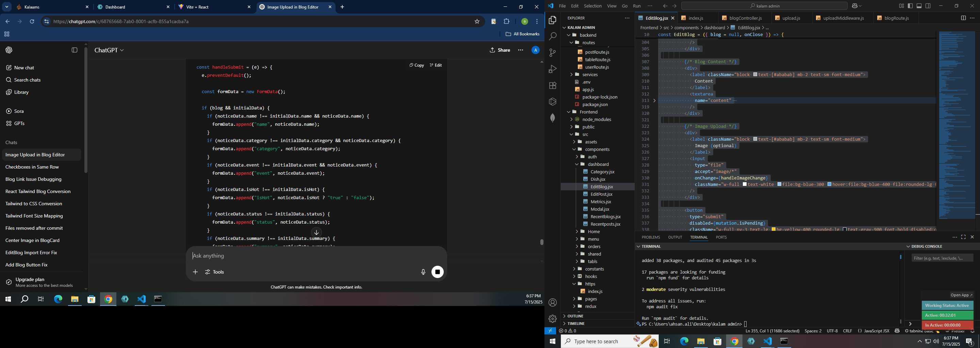Open VS Code File menu

(x=562, y=6)
